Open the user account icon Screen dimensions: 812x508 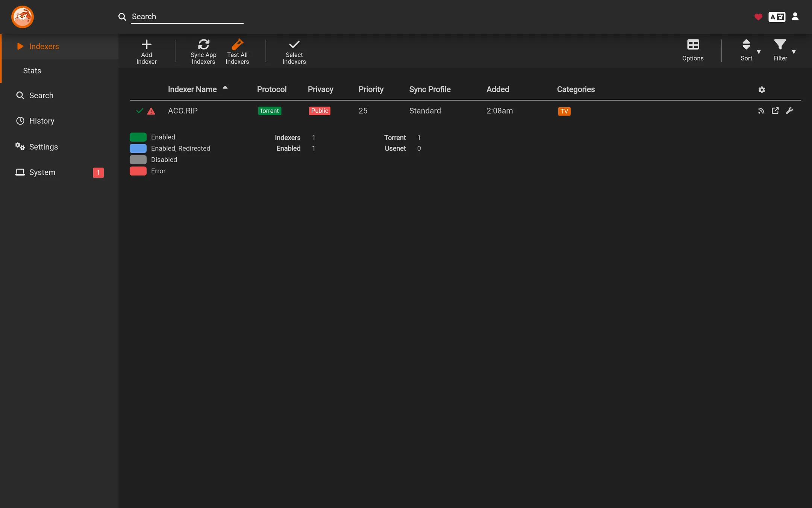click(x=795, y=17)
